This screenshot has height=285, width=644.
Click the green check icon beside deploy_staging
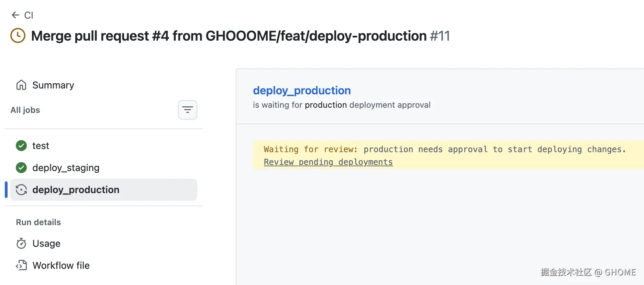[21, 168]
